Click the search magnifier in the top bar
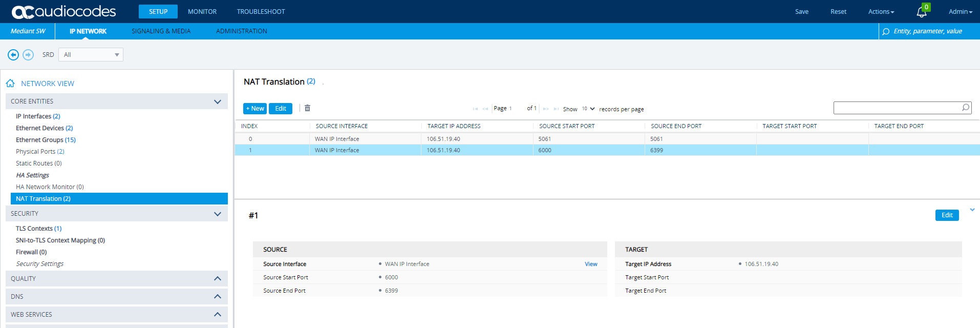 point(886,31)
